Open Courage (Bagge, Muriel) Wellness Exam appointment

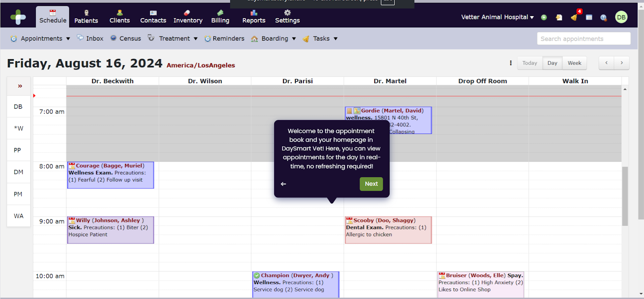[x=111, y=175]
